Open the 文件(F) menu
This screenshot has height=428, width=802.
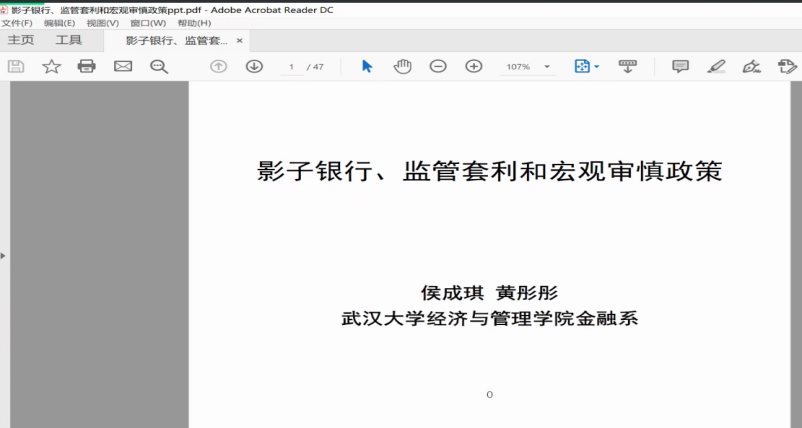click(17, 23)
